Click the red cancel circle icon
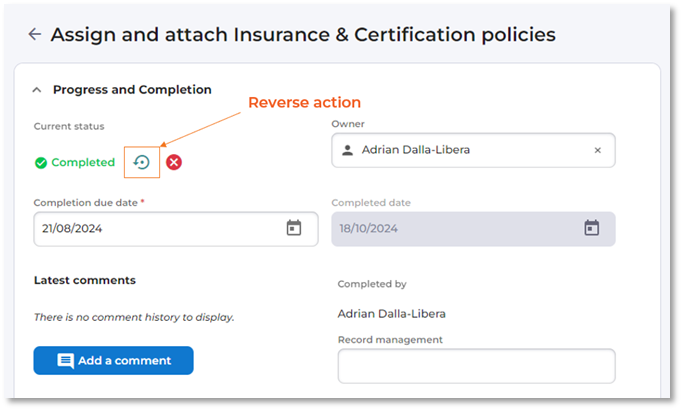Viewport: 683px width, 411px height. (x=174, y=162)
